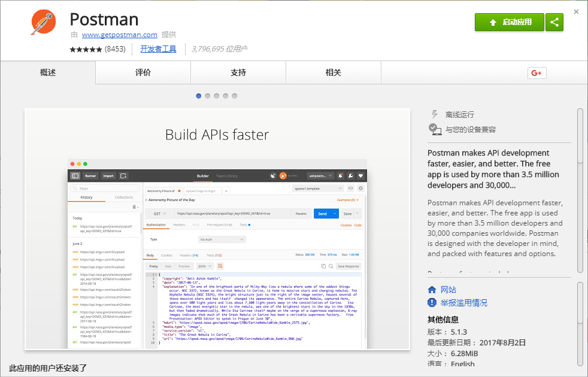Close the Postman store dialog
The height and width of the screenshot is (377, 588).
click(x=576, y=11)
